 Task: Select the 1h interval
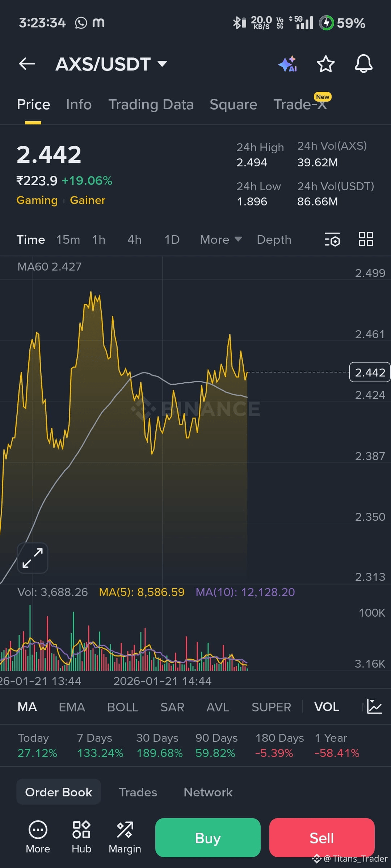(98, 239)
